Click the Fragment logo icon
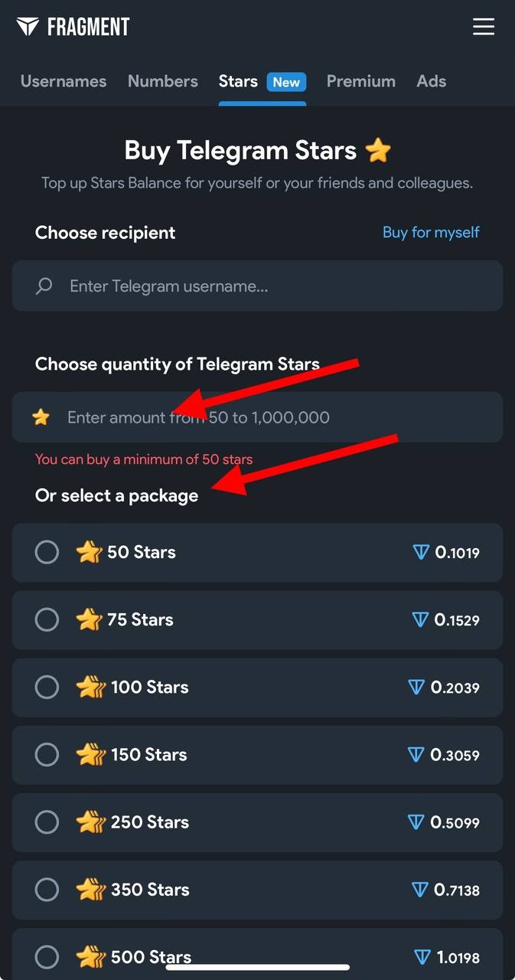Image resolution: width=515 pixels, height=980 pixels. [x=28, y=27]
